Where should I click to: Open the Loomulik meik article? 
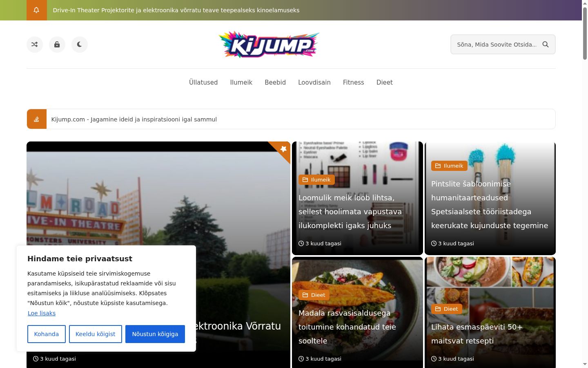click(x=350, y=211)
